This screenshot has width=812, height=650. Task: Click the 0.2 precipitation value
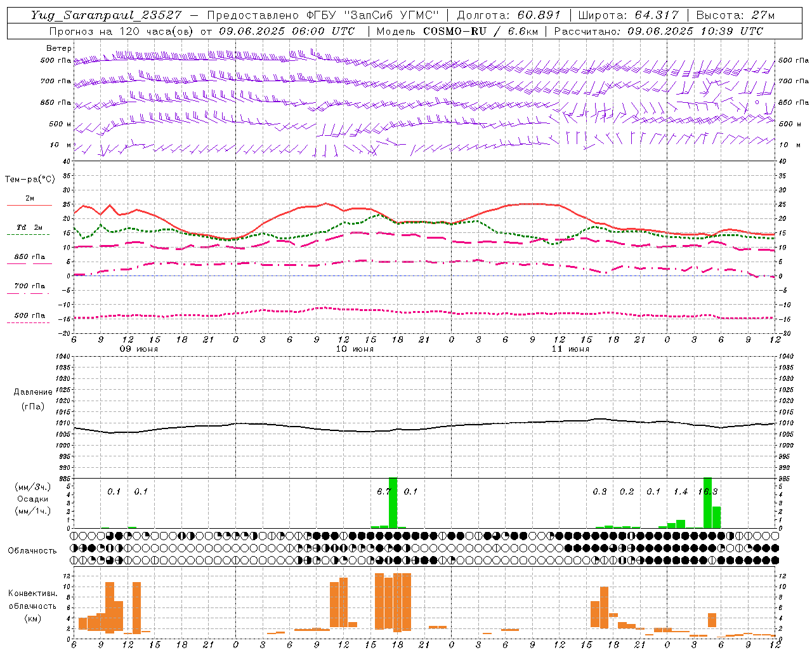(627, 491)
